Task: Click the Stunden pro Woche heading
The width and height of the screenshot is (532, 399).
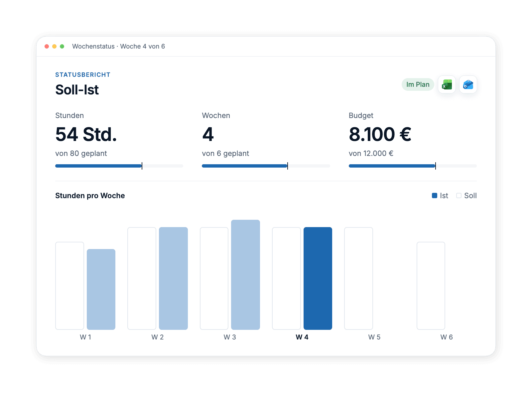Action: [x=90, y=196]
